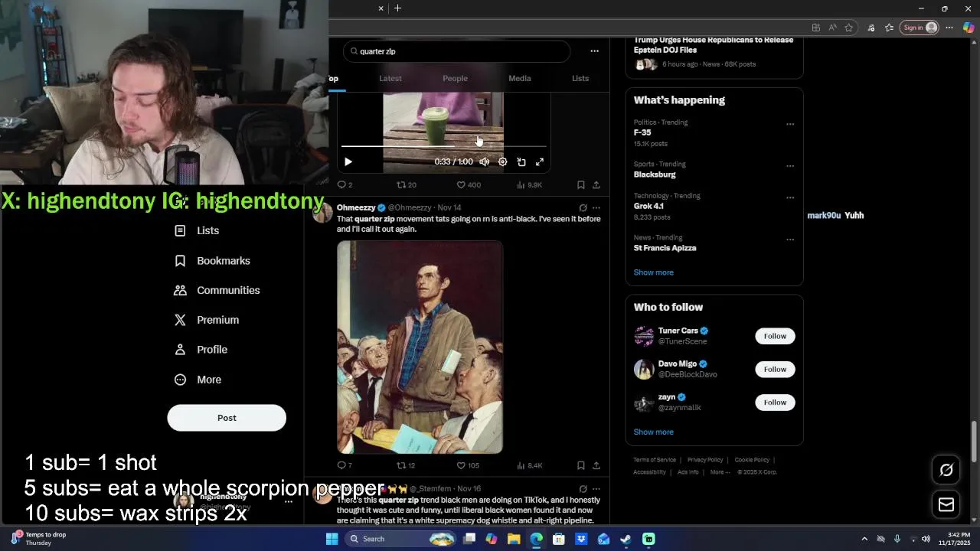Open Lists in the sidebar
This screenshot has width=980, height=551.
pyautogui.click(x=198, y=230)
